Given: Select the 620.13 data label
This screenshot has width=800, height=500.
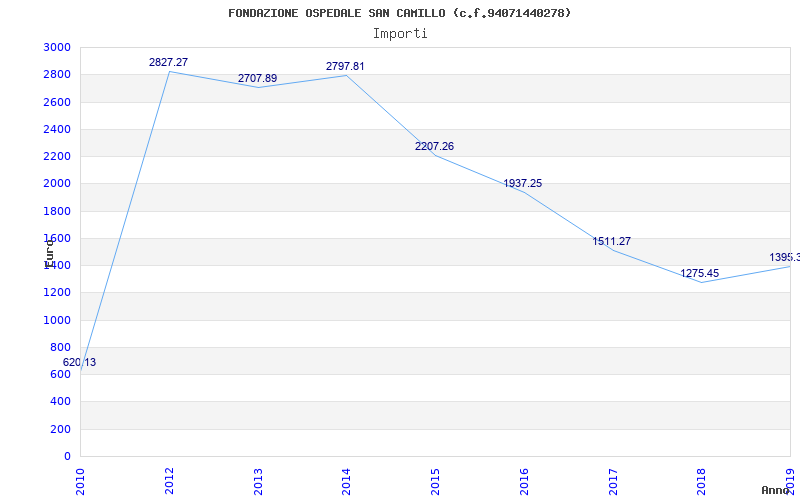Looking at the screenshot, I should 79,362.
